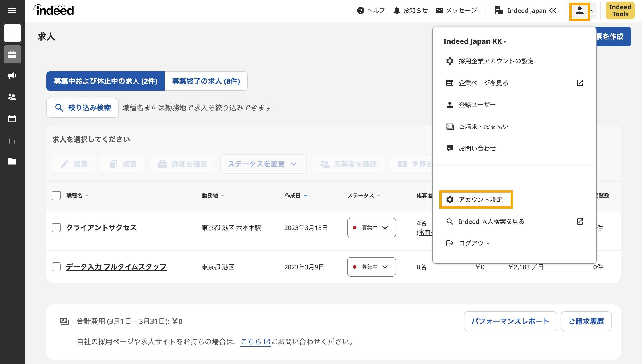Open the folder icon in sidebar
Screen dimensions: 642x364
[12, 161]
